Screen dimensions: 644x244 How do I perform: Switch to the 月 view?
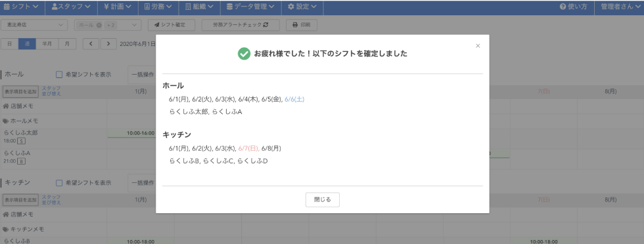(67, 44)
